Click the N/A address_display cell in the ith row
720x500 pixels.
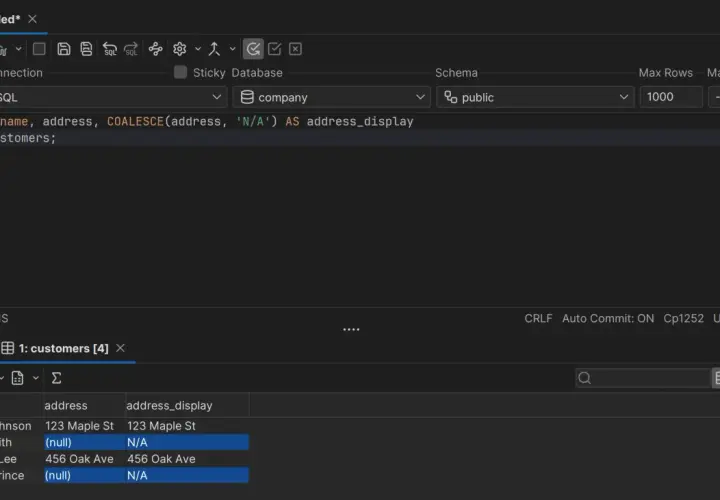pyautogui.click(x=187, y=442)
